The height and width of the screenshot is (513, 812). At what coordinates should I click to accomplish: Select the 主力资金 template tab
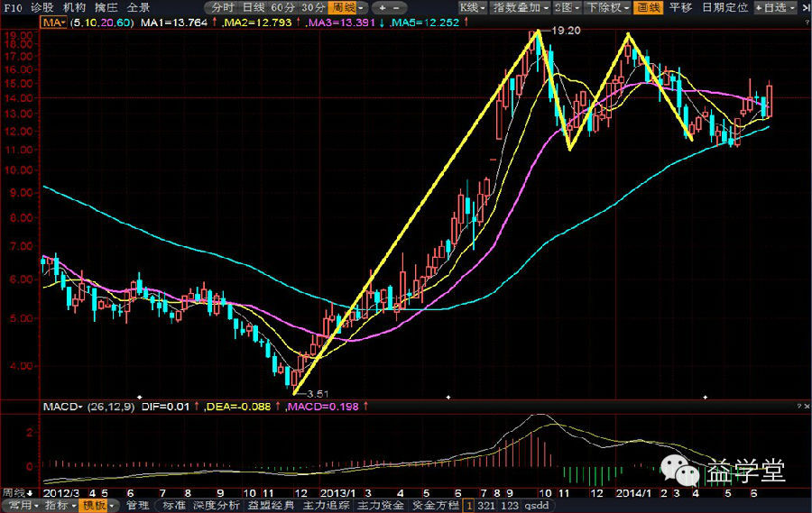(x=381, y=505)
